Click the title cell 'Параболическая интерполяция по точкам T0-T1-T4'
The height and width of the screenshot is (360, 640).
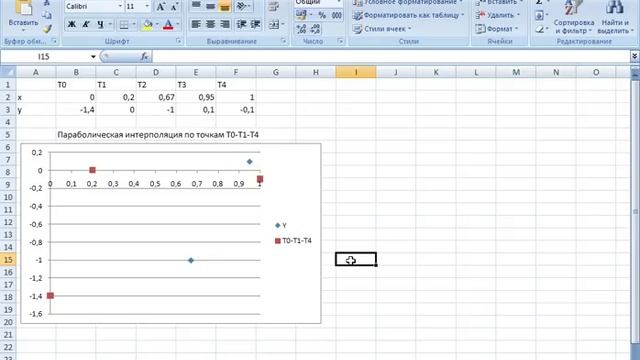coord(158,135)
